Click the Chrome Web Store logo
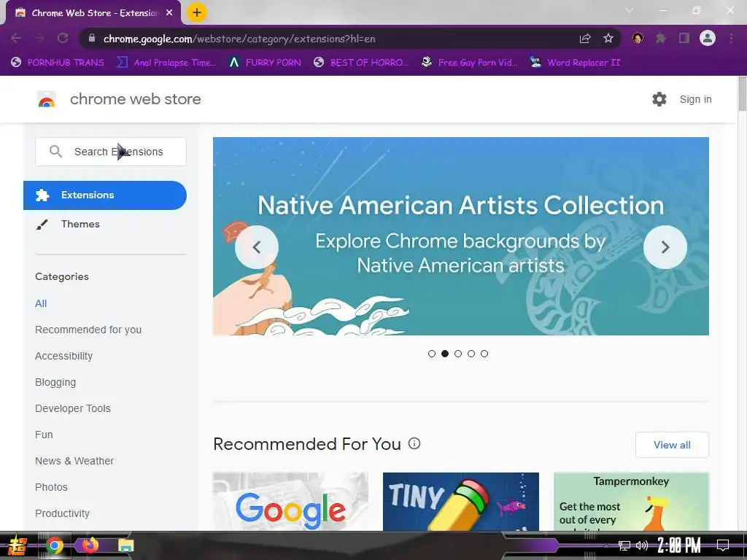 (x=47, y=99)
